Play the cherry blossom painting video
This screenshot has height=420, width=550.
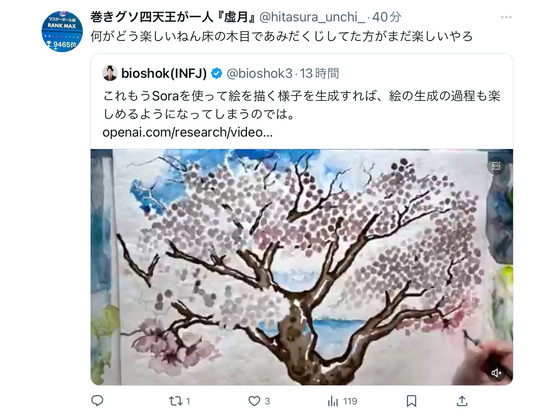pos(302,267)
